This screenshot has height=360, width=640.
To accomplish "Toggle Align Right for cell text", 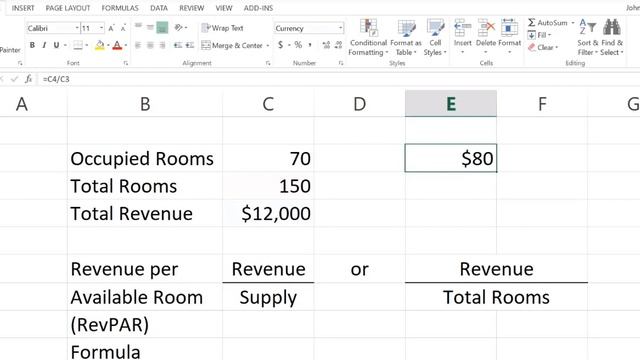I will click(x=162, y=45).
